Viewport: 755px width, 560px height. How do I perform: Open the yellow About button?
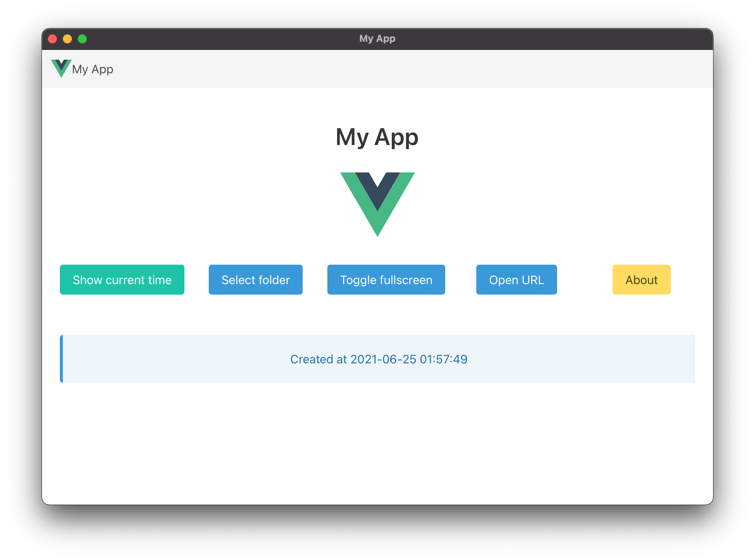click(x=641, y=280)
